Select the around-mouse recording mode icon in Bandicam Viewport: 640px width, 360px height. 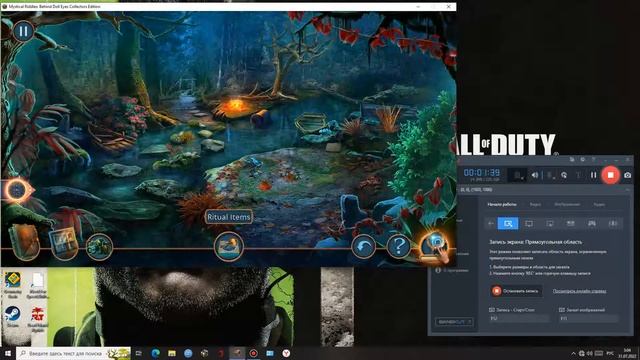point(550,223)
